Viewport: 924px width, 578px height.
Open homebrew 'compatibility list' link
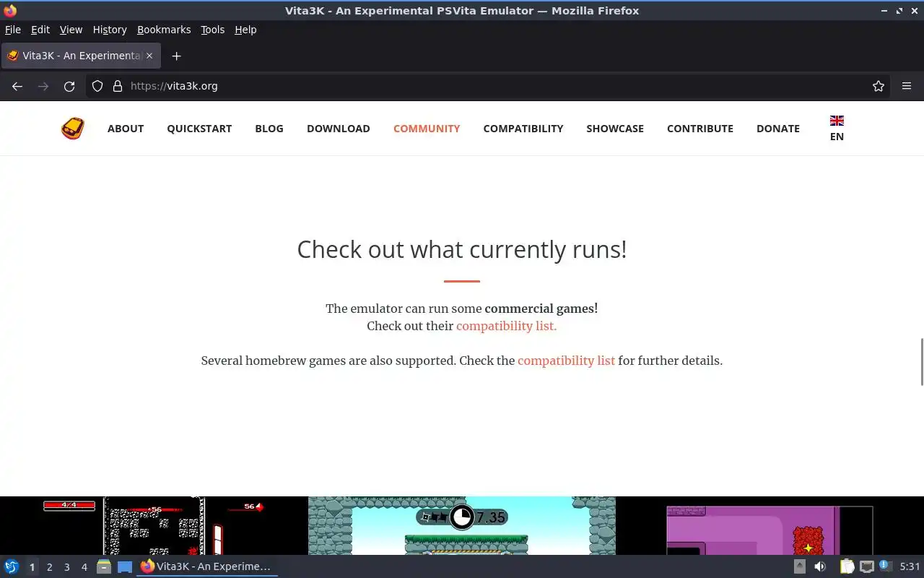[567, 361]
